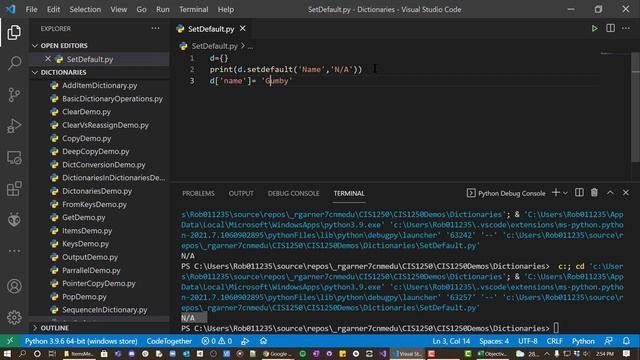This screenshot has height=360, width=640.
Task: Switch to the Debug Console tab
Action: 293,193
